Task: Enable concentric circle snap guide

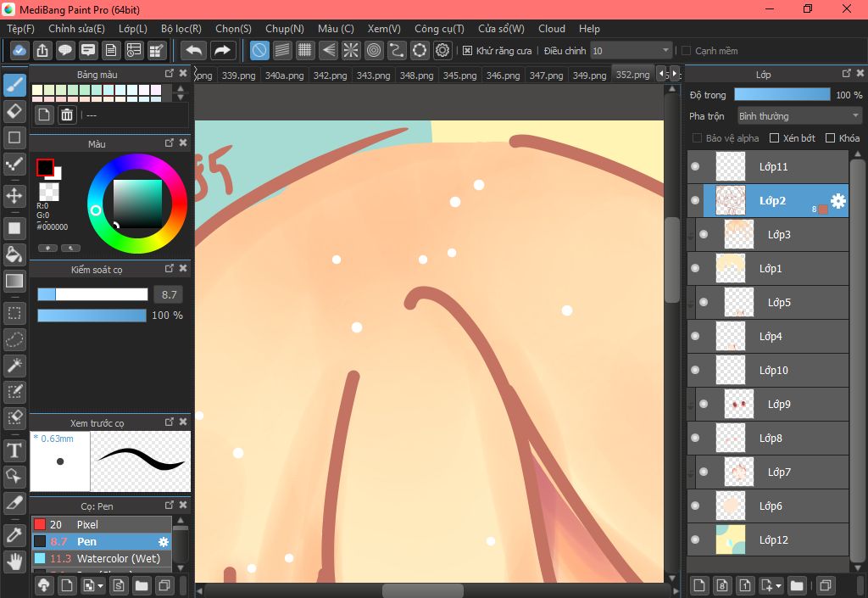Action: point(374,50)
